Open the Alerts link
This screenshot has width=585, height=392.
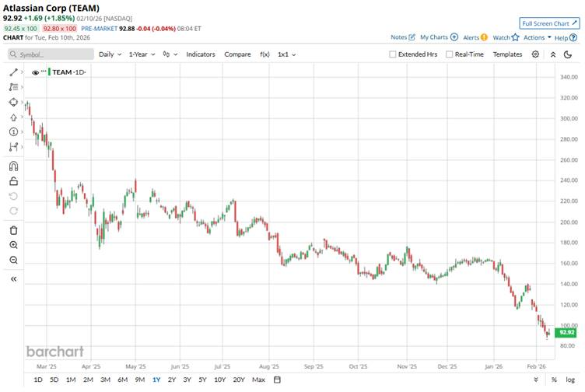coord(475,37)
